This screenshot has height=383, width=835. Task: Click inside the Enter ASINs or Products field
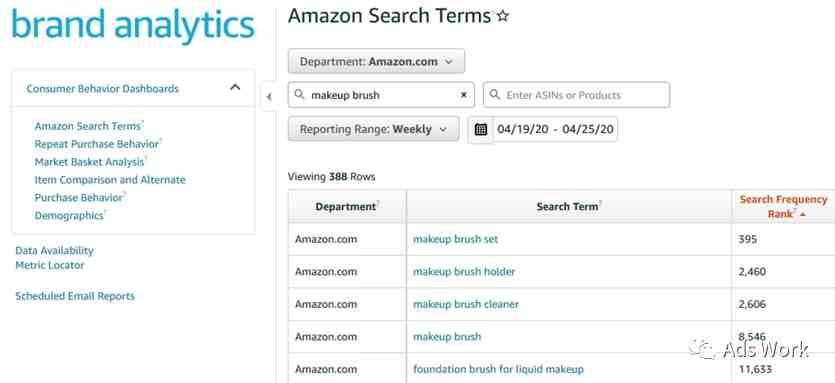576,95
